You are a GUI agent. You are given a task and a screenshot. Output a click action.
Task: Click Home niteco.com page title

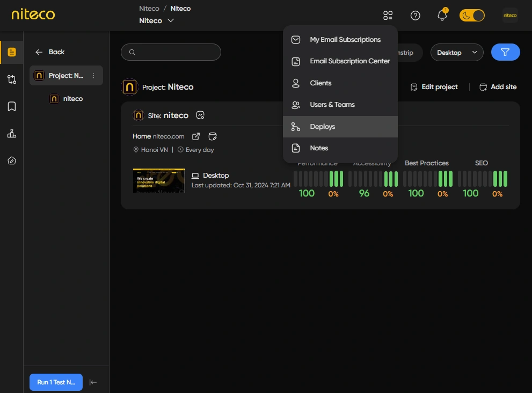[x=158, y=136]
